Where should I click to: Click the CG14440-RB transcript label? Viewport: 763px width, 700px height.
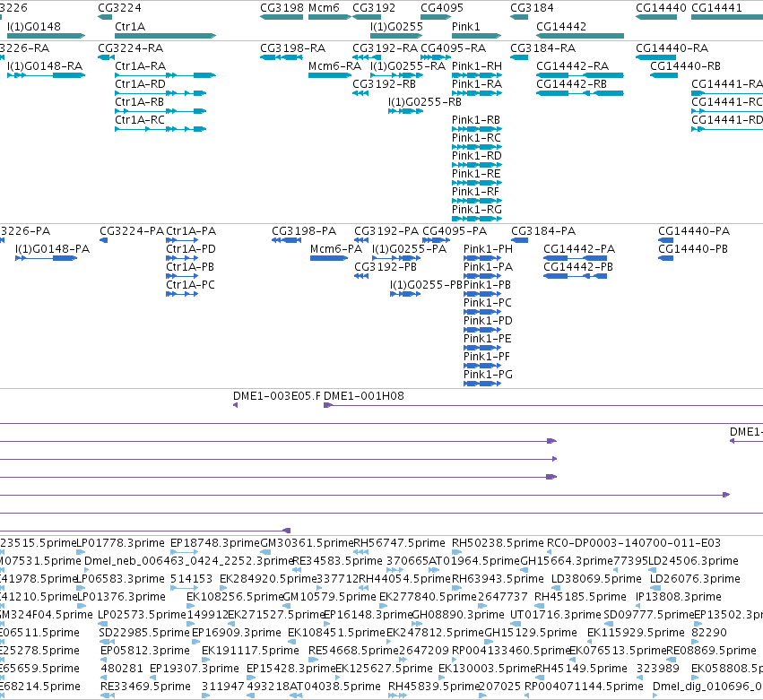click(686, 66)
